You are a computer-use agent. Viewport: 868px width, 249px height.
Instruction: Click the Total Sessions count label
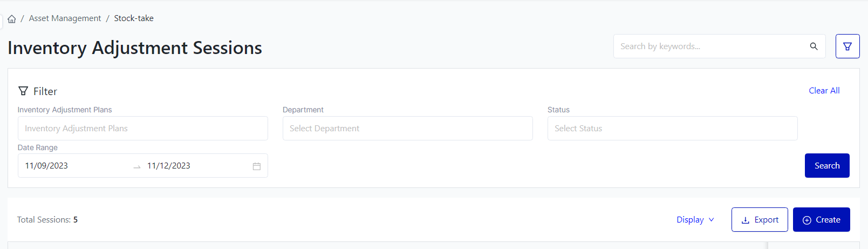47,220
